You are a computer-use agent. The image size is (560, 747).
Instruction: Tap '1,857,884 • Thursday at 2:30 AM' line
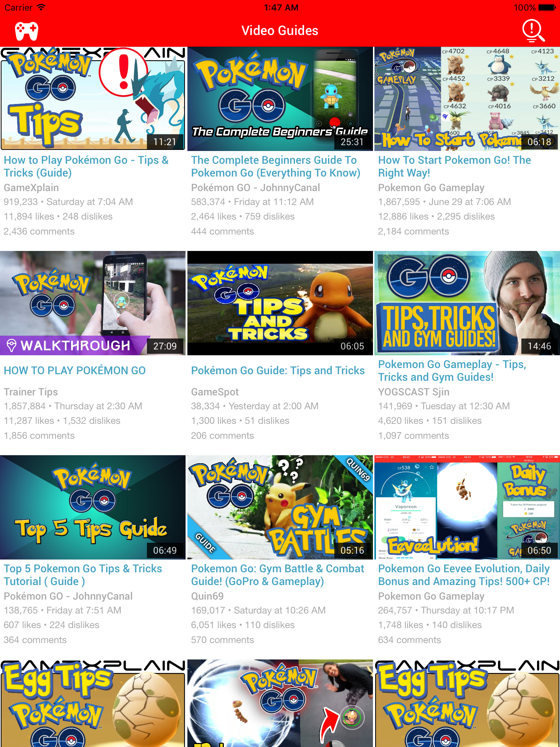73,406
